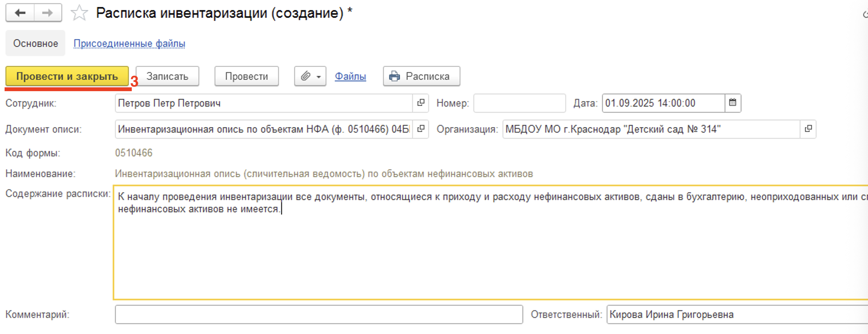868x334 pixels.
Task: Add document to favorites with star icon
Action: click(79, 13)
